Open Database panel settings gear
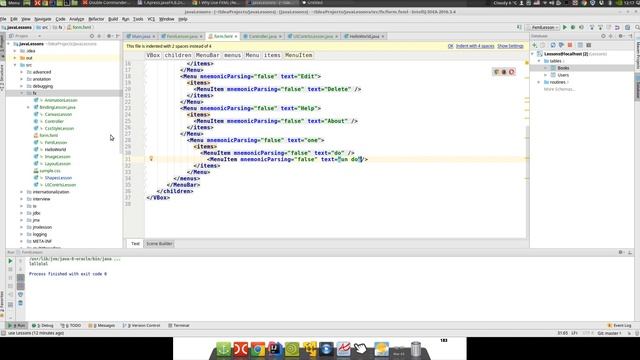This screenshot has width=640, height=360. (620, 36)
